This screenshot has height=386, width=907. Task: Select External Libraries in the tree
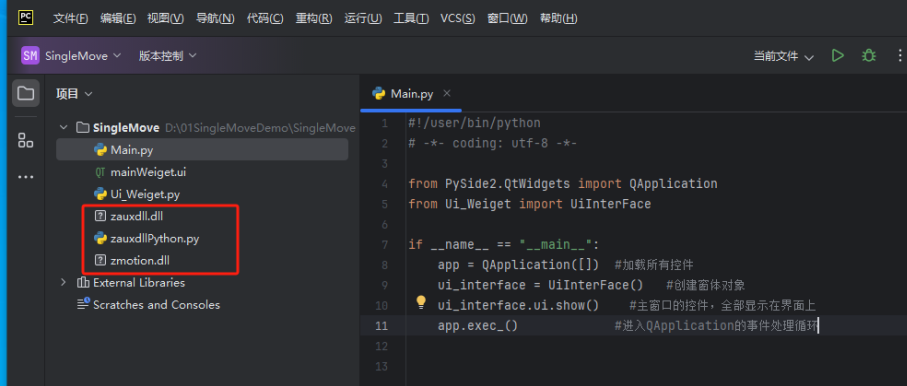coord(139,283)
